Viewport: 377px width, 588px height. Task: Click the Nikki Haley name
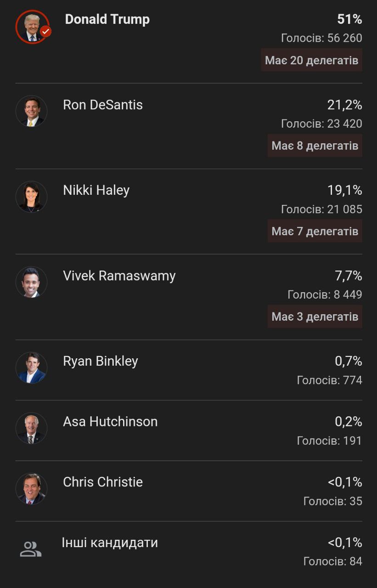(96, 190)
